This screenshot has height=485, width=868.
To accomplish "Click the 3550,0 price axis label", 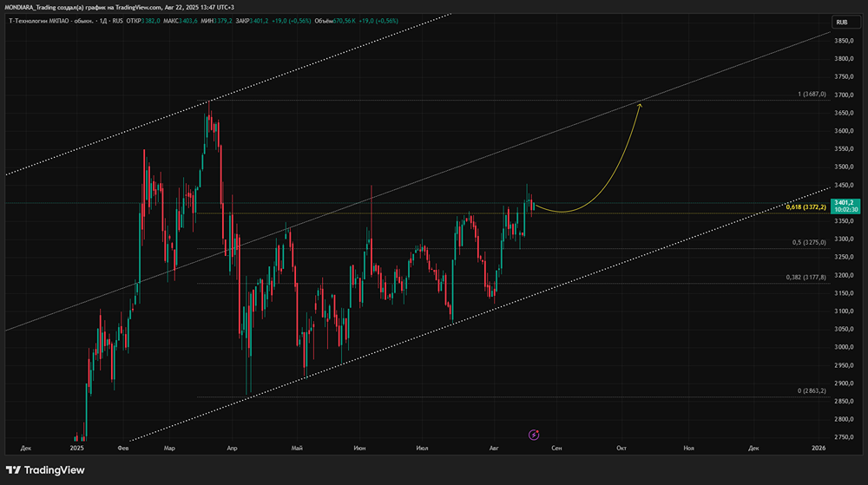I will (844, 148).
